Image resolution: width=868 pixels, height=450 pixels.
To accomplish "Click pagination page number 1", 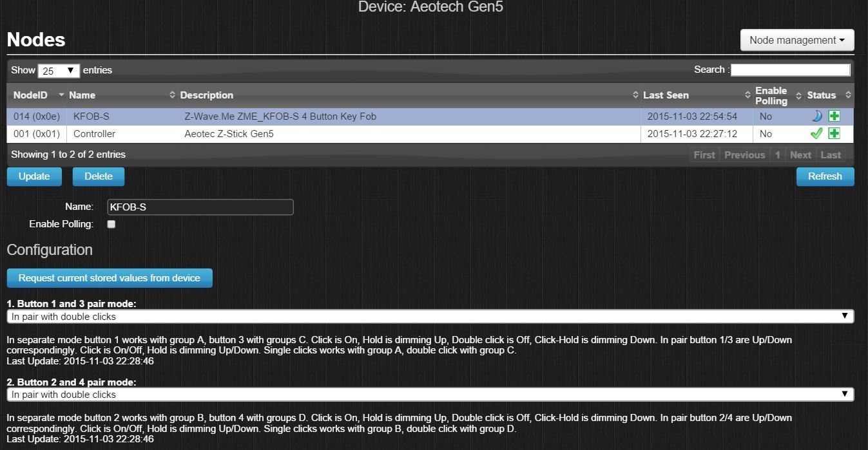I will tap(778, 155).
